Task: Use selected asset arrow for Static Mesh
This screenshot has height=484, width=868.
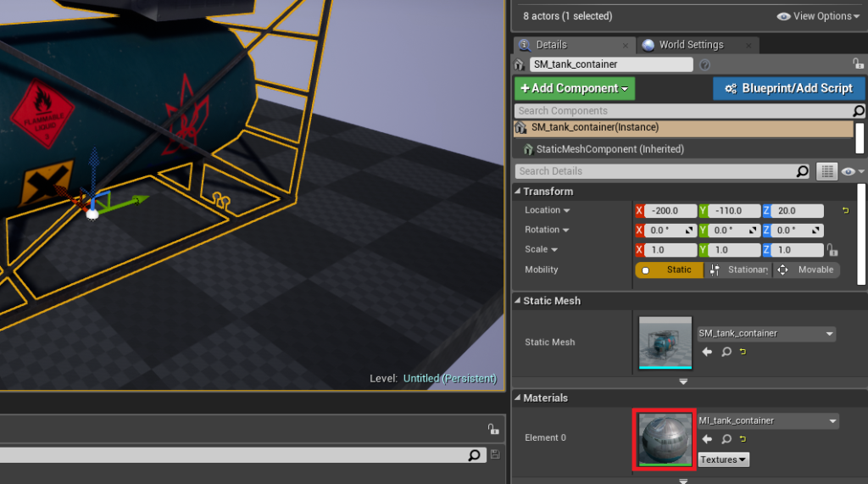Action: click(707, 353)
